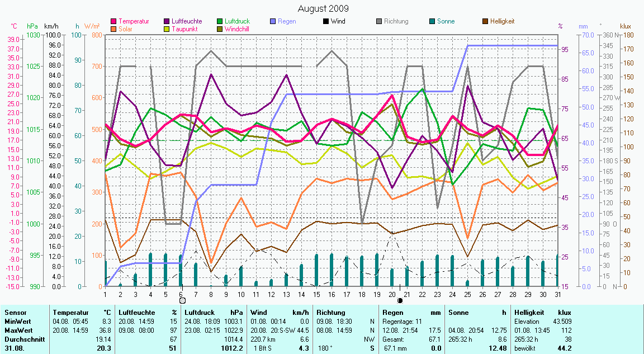This screenshot has width=644, height=354.
Task: Click the black Wind legend swatch
Action: (326, 21)
